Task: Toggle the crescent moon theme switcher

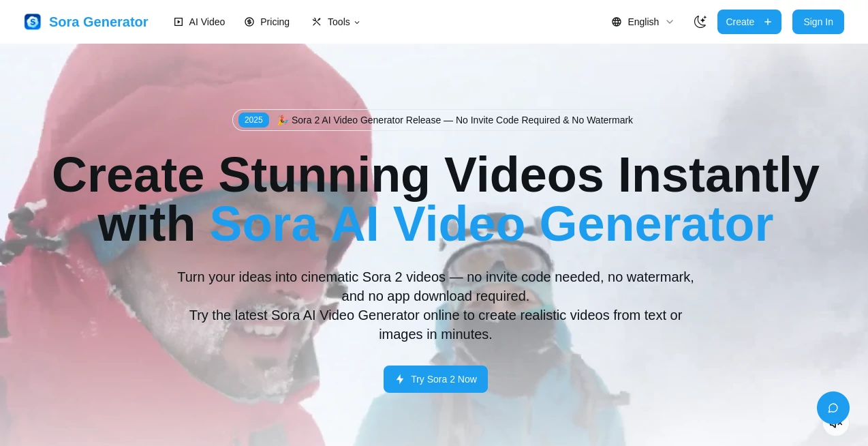Action: coord(700,21)
